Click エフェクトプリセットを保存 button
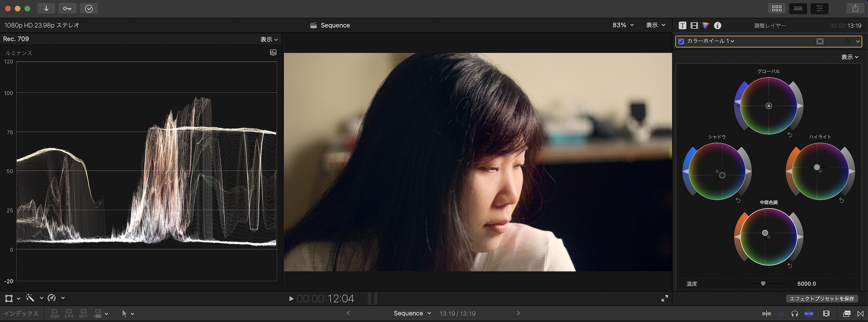Image resolution: width=868 pixels, height=322 pixels. (x=821, y=299)
